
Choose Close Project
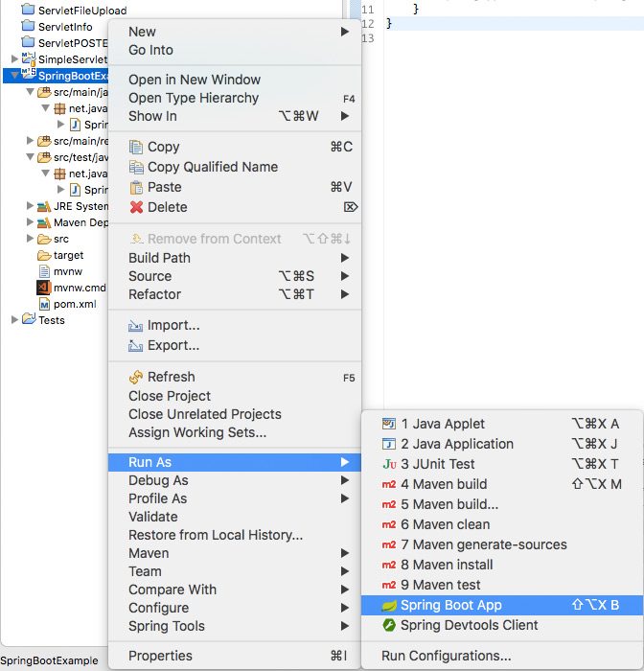click(x=235, y=396)
